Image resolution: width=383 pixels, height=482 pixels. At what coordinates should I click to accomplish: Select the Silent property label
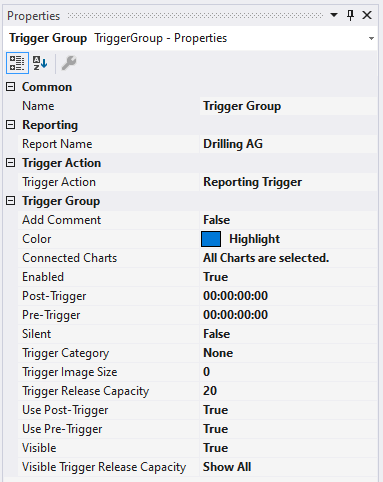tap(37, 334)
